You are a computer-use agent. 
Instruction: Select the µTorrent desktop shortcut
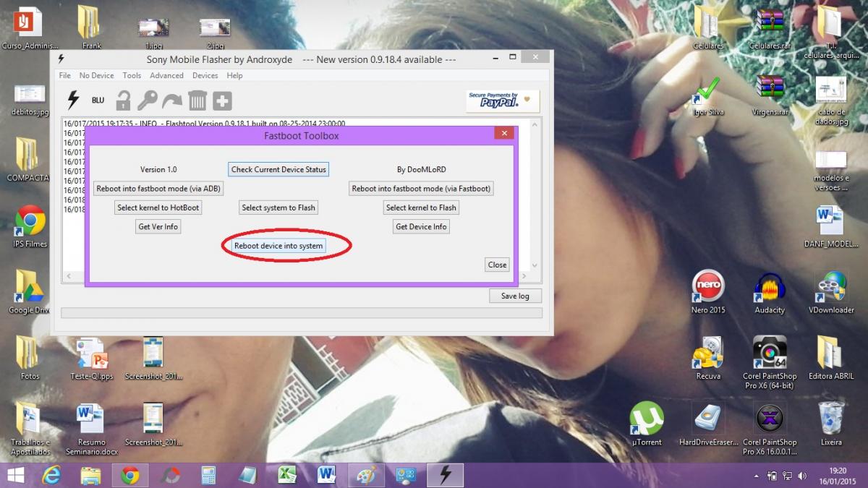[647, 424]
